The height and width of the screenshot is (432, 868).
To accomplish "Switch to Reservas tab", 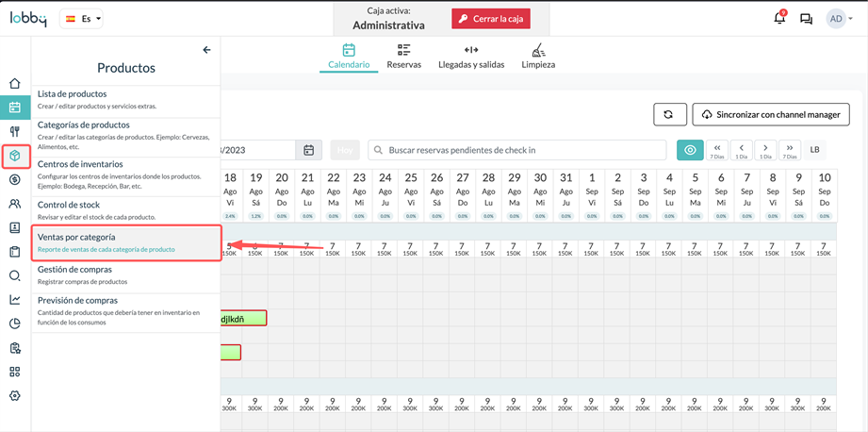I will (x=404, y=57).
